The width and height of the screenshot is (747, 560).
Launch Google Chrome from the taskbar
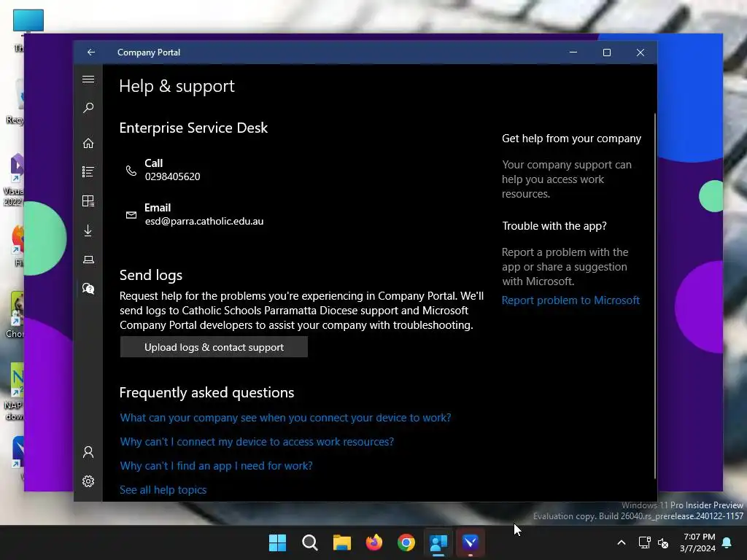[x=406, y=542]
